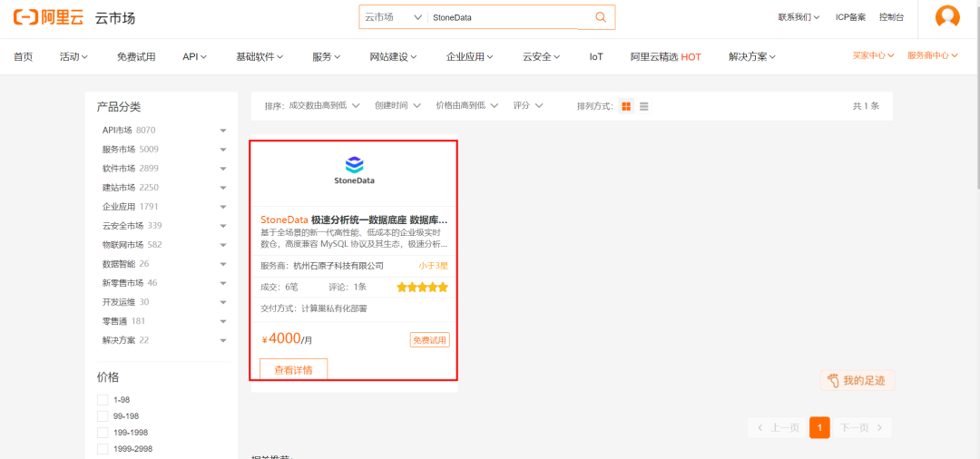Check the 199-1998 price checkbox
The width and height of the screenshot is (980, 459).
point(103,432)
